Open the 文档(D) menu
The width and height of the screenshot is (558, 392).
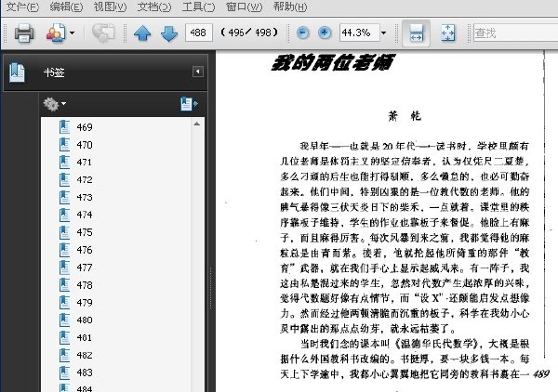coord(154,7)
